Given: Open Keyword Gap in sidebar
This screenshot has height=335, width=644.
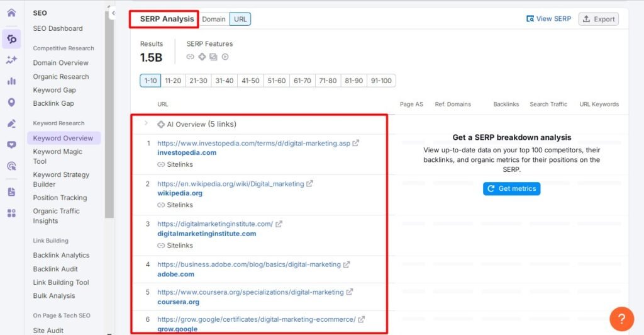Looking at the screenshot, I should coord(55,90).
